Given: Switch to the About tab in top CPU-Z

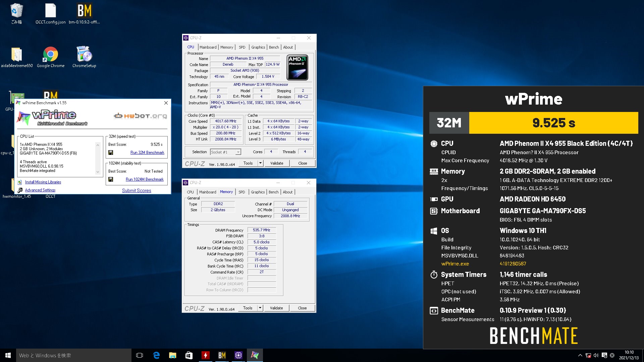Looking at the screenshot, I should coord(288,47).
